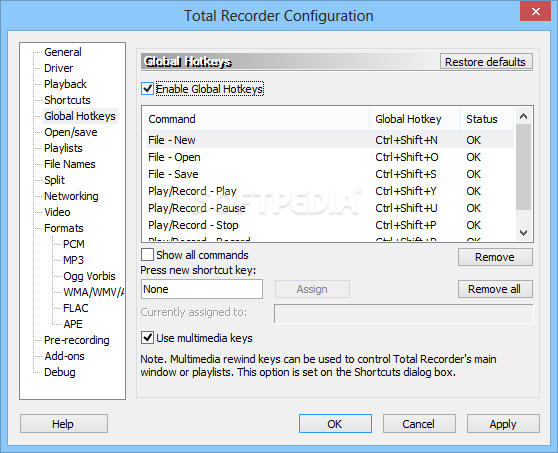Go to Split settings

[54, 180]
